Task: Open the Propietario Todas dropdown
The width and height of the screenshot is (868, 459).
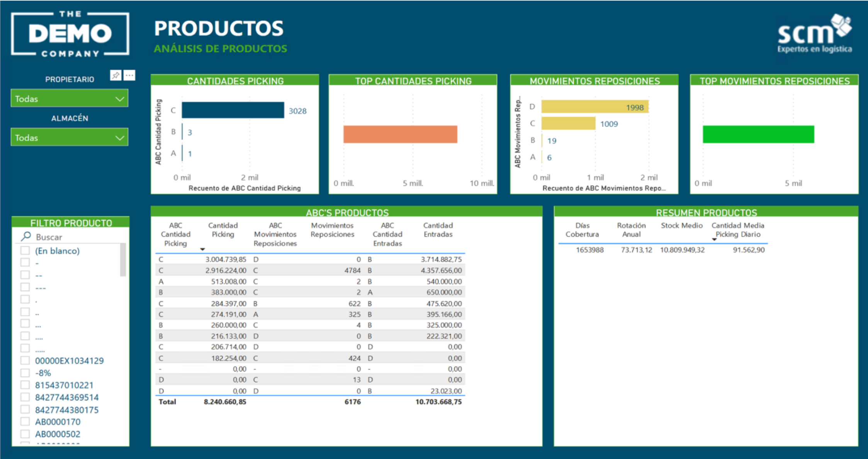Action: click(70, 99)
